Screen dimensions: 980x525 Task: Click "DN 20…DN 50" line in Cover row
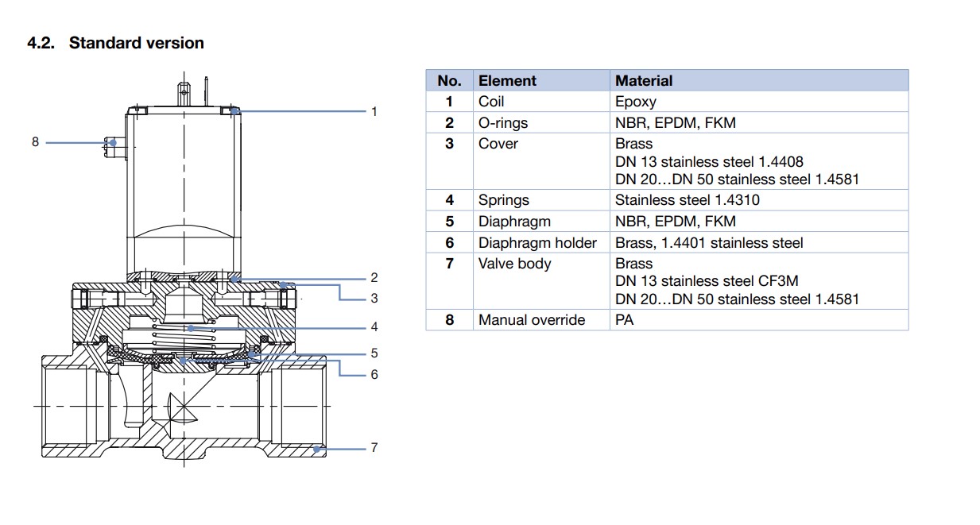click(738, 180)
